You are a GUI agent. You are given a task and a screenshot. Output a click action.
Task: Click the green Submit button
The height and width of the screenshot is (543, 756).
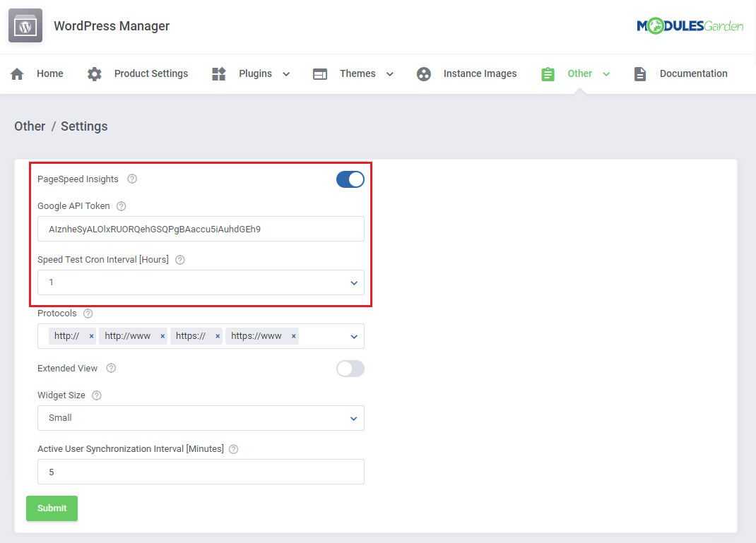pos(52,508)
